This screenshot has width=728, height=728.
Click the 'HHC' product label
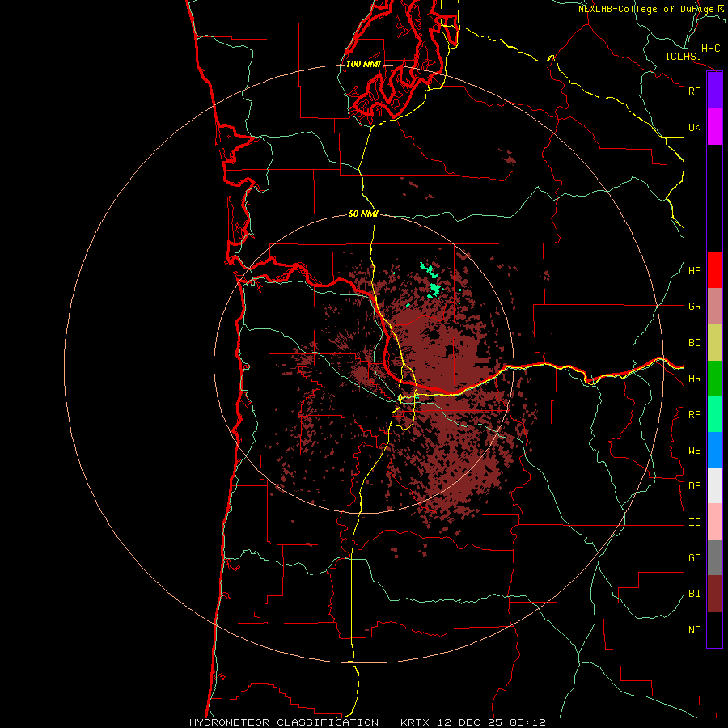710,49
